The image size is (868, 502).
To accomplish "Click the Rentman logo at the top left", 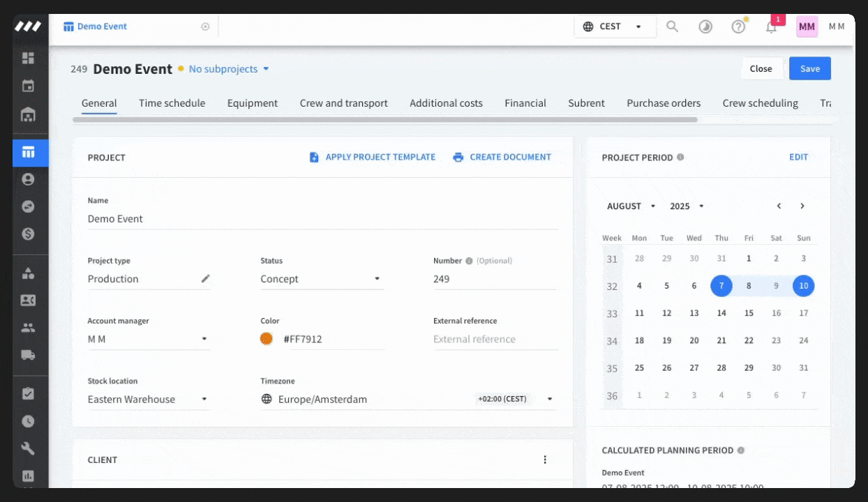I will click(x=28, y=26).
